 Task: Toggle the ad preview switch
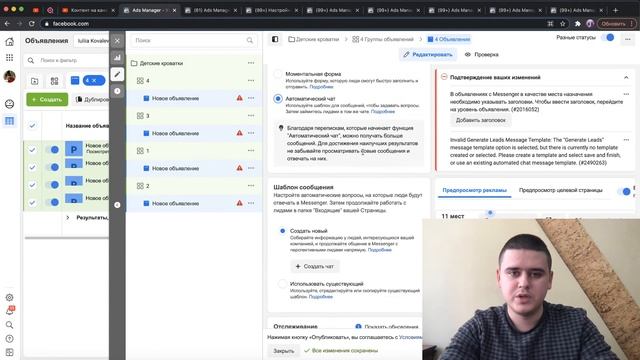[624, 191]
